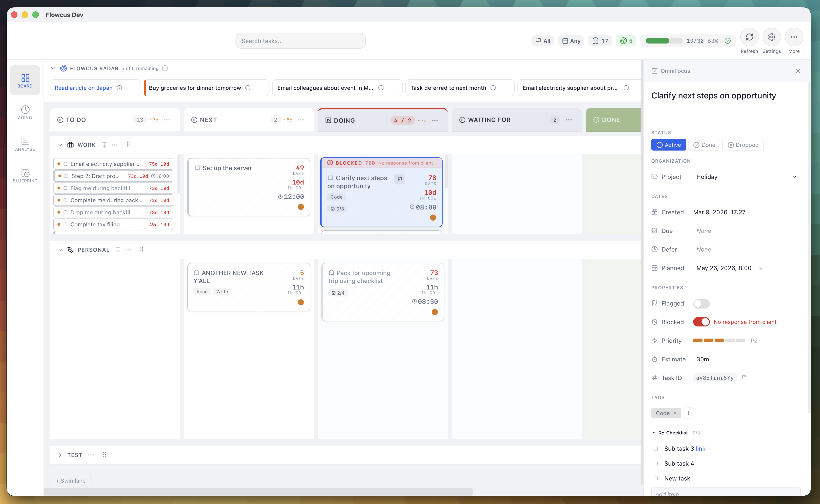Screen dimensions: 820x504
Task: Open PERSONAL swimlane ellipsis menu
Action: pos(128,250)
